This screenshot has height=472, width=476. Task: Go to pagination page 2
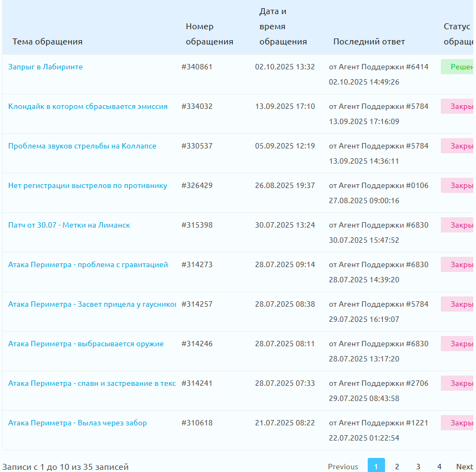coord(397,467)
